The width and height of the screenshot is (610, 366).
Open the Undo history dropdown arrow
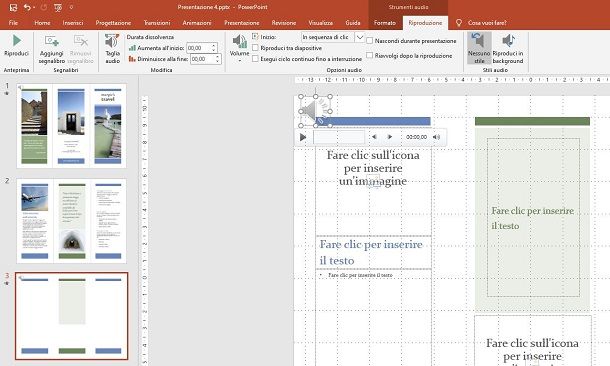click(34, 7)
